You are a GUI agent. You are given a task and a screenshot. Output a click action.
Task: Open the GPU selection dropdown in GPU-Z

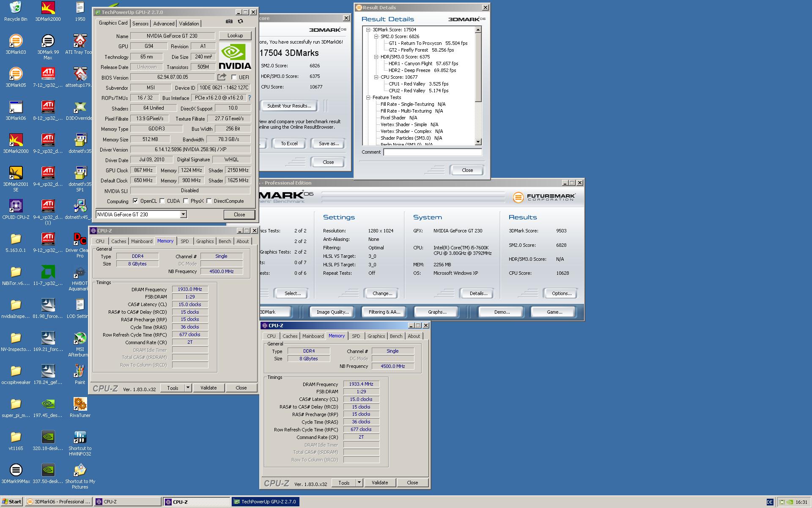tap(183, 215)
